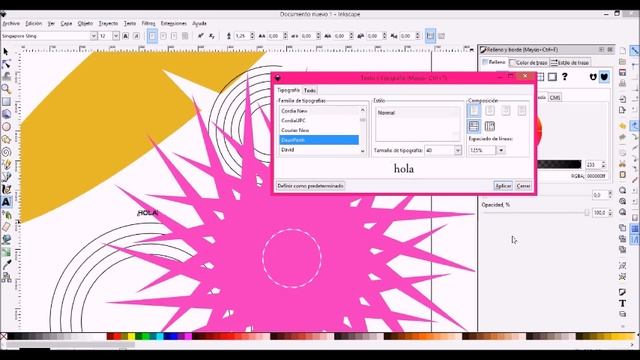The width and height of the screenshot is (640, 360).
Task: Open the Tamaño de tipografía dropdown
Action: click(x=458, y=151)
